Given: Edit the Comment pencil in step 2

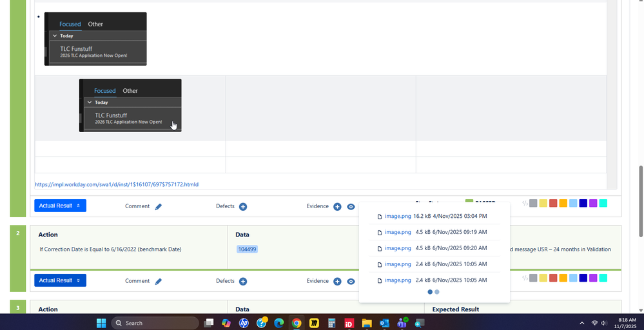Looking at the screenshot, I should coord(158,282).
